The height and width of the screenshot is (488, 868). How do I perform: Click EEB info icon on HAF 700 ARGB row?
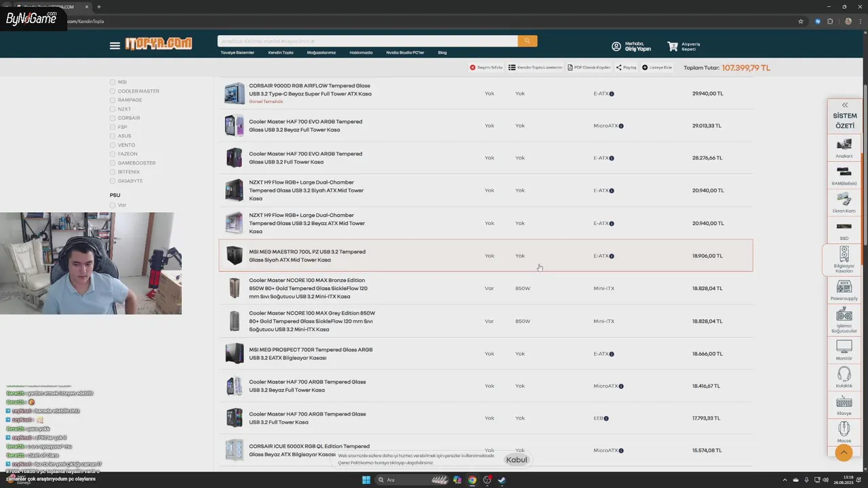click(606, 418)
